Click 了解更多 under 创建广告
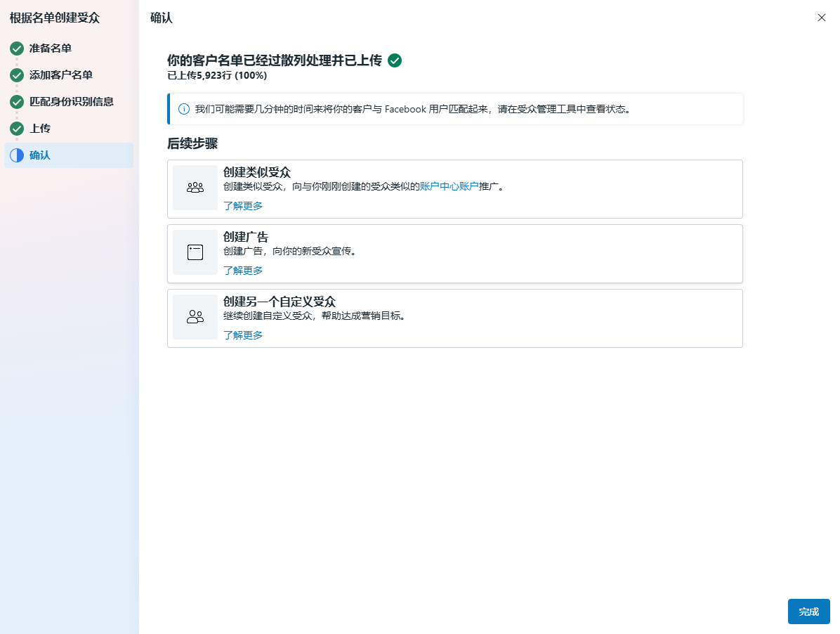 click(243, 271)
